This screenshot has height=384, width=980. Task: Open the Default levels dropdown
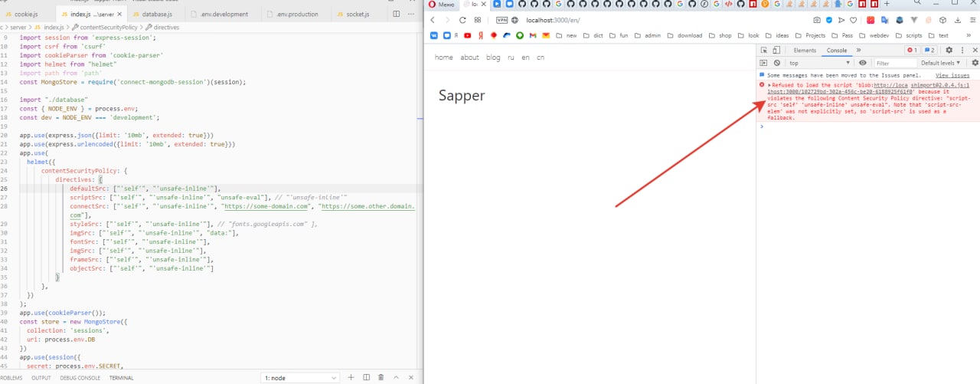tap(941, 63)
